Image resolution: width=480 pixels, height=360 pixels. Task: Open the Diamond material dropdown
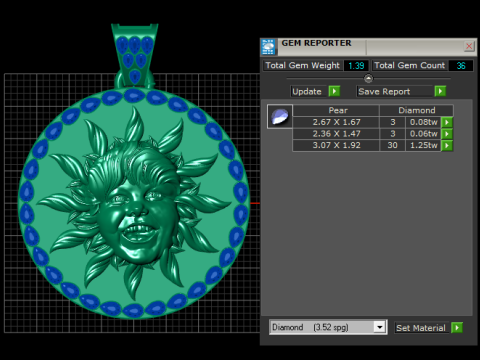pos(379,327)
